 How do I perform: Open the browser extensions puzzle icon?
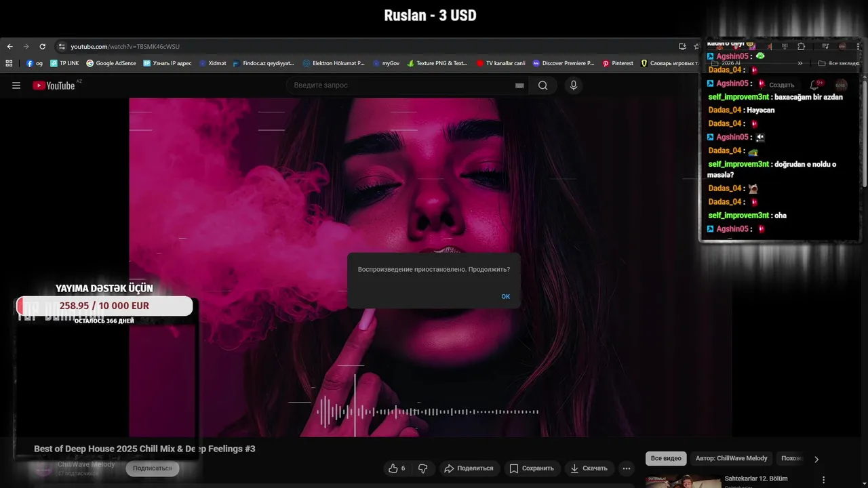(801, 46)
